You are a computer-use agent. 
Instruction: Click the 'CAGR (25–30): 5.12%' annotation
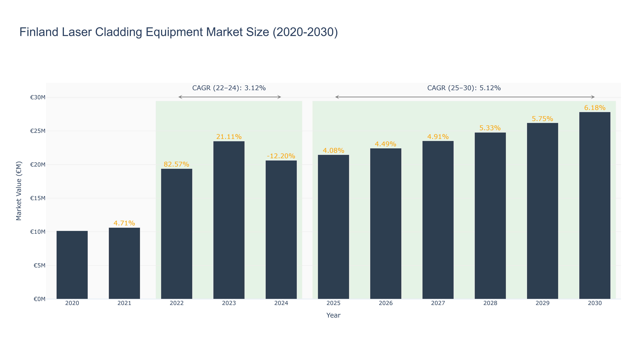[x=464, y=88]
